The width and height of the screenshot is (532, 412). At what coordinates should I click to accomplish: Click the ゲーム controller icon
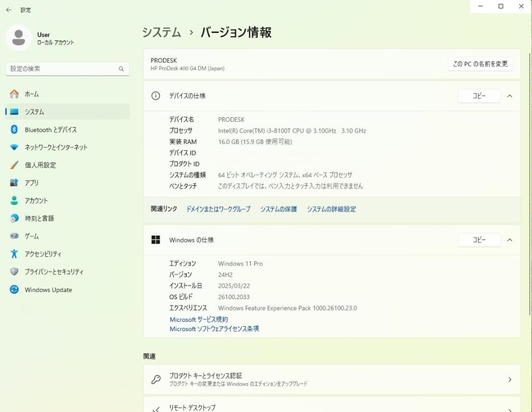point(14,236)
